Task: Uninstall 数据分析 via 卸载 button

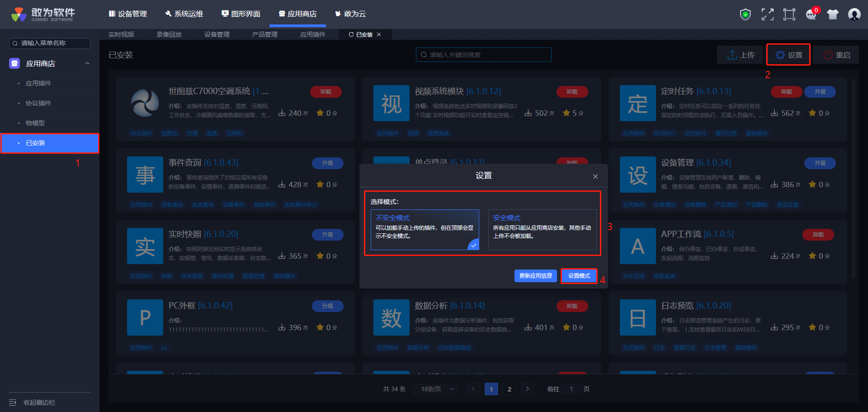Action: 572,306
